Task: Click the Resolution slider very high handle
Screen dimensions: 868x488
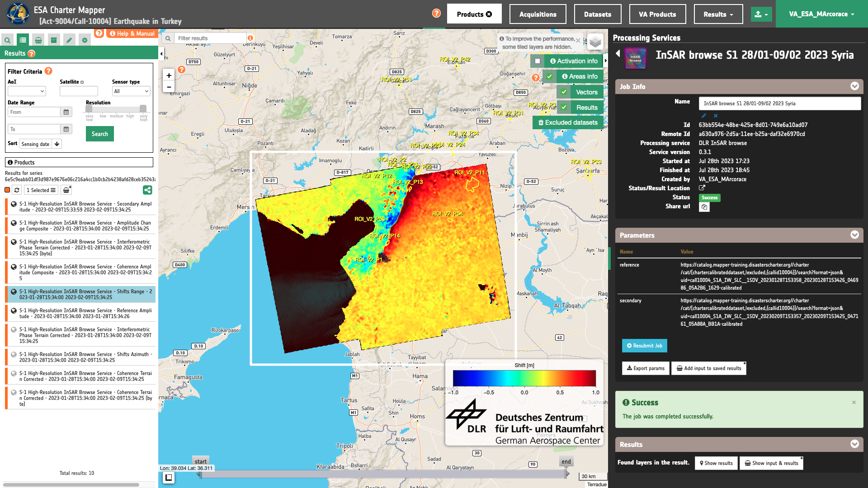Action: [x=143, y=108]
